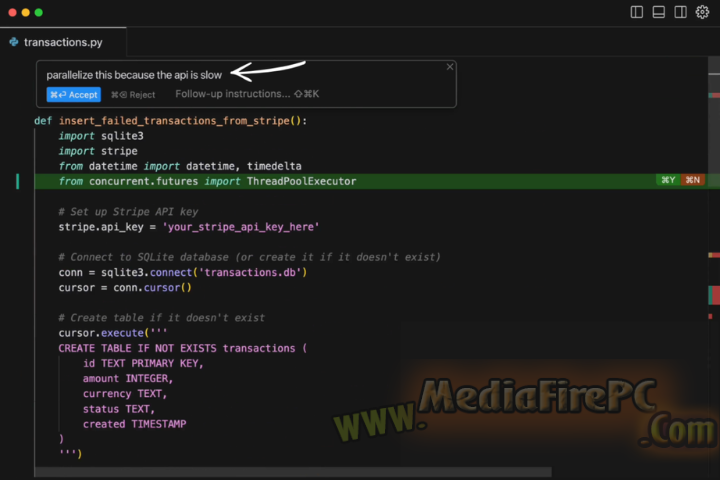The height and width of the screenshot is (480, 720).
Task: Click the 'import stripe' line
Action: point(98,151)
